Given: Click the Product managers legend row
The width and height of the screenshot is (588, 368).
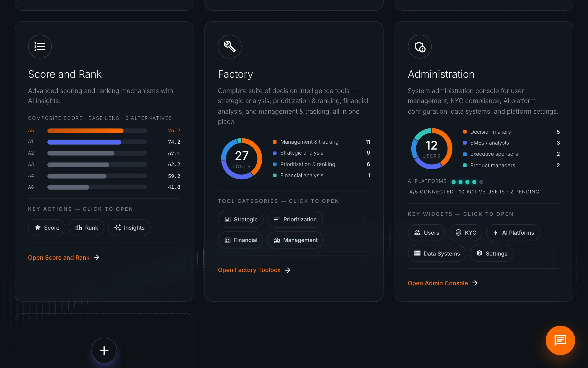Looking at the screenshot, I should 511,165.
